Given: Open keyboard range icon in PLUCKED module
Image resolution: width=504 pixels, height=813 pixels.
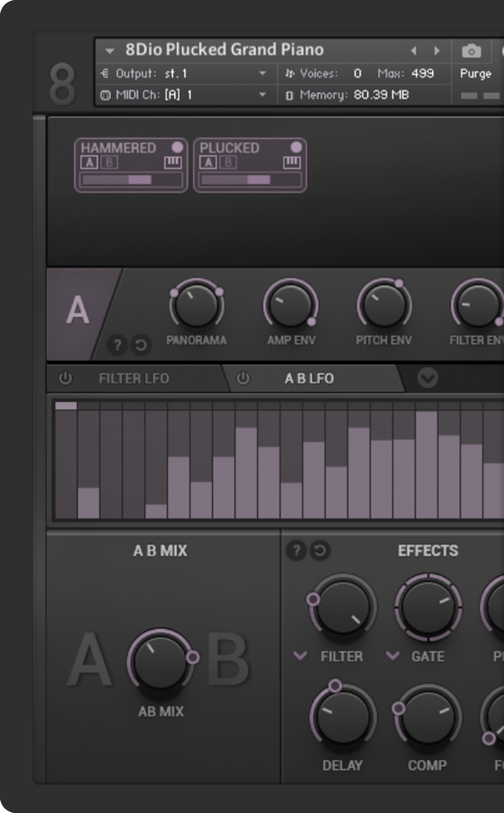Looking at the screenshot, I should [292, 163].
